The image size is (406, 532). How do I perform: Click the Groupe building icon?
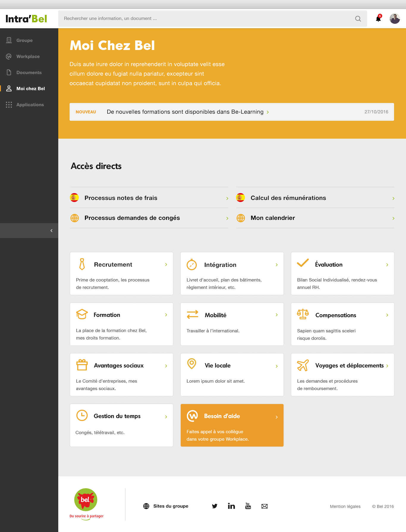pyautogui.click(x=9, y=40)
